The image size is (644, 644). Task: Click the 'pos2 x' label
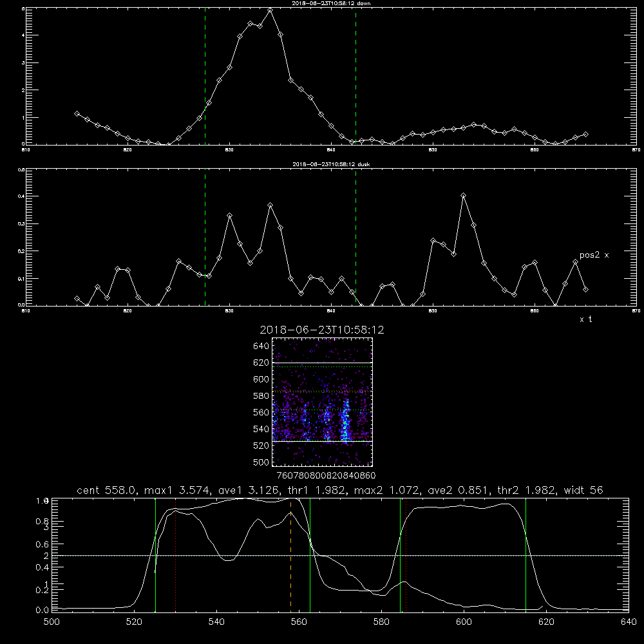coord(594,255)
